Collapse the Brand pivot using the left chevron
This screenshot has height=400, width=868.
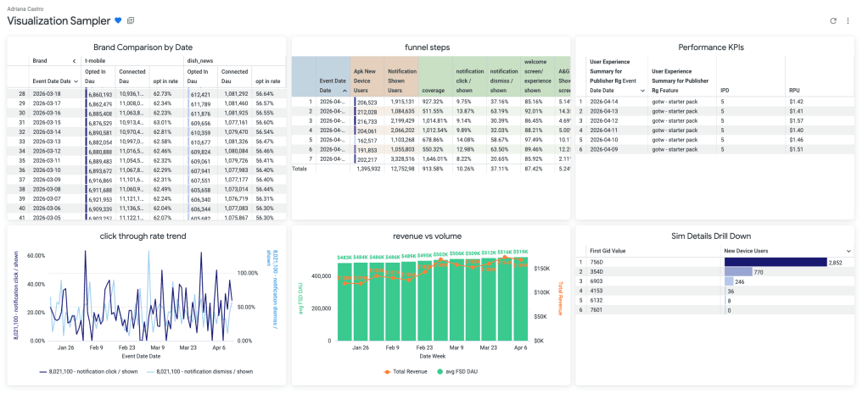[75, 61]
